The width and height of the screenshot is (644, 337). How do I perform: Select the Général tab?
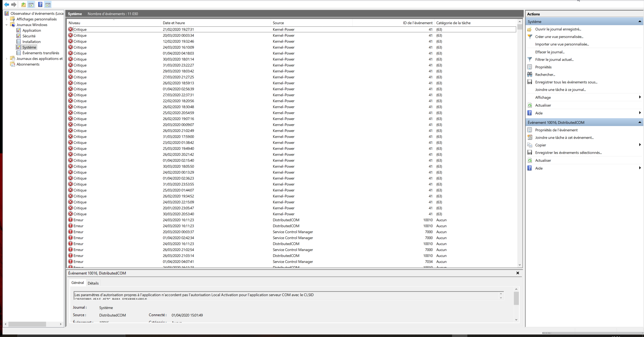pos(77,283)
